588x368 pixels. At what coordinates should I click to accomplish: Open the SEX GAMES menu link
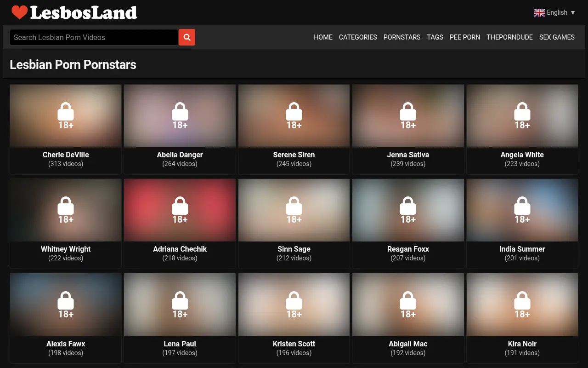tap(557, 37)
